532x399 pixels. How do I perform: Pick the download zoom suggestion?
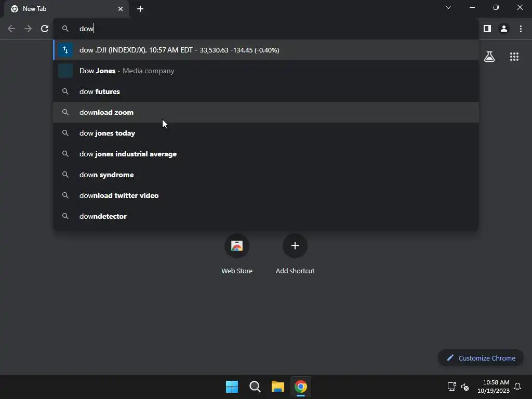(x=266, y=112)
